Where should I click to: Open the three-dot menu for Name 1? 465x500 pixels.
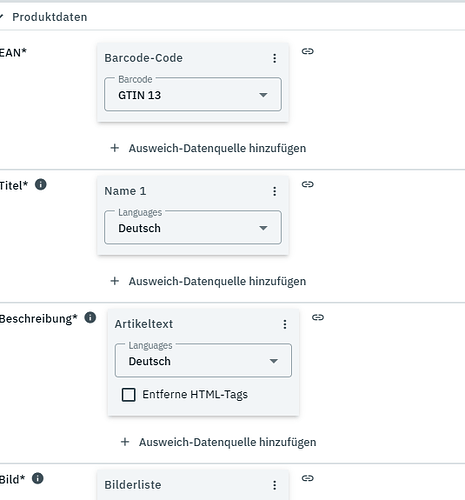click(x=274, y=191)
